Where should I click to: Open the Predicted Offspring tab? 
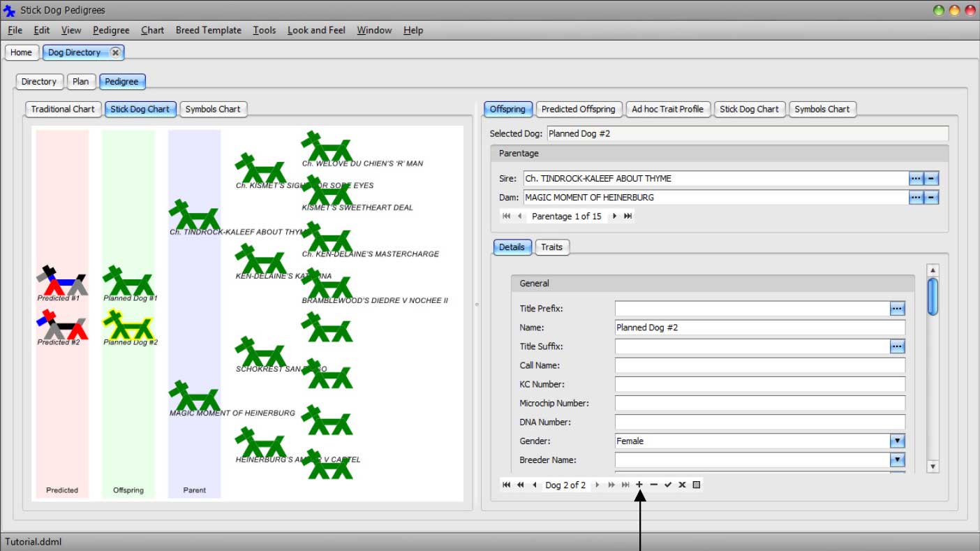click(x=578, y=109)
